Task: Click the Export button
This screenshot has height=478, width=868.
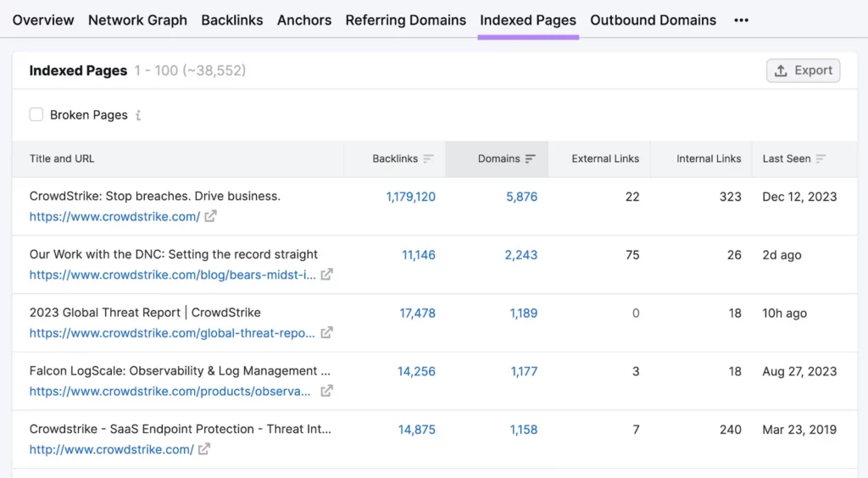Action: pos(804,71)
